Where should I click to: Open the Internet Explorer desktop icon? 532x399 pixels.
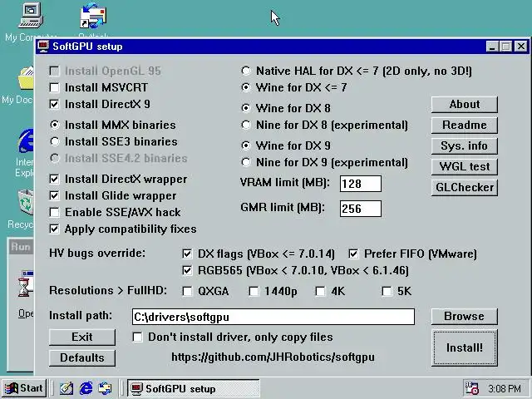click(27, 140)
